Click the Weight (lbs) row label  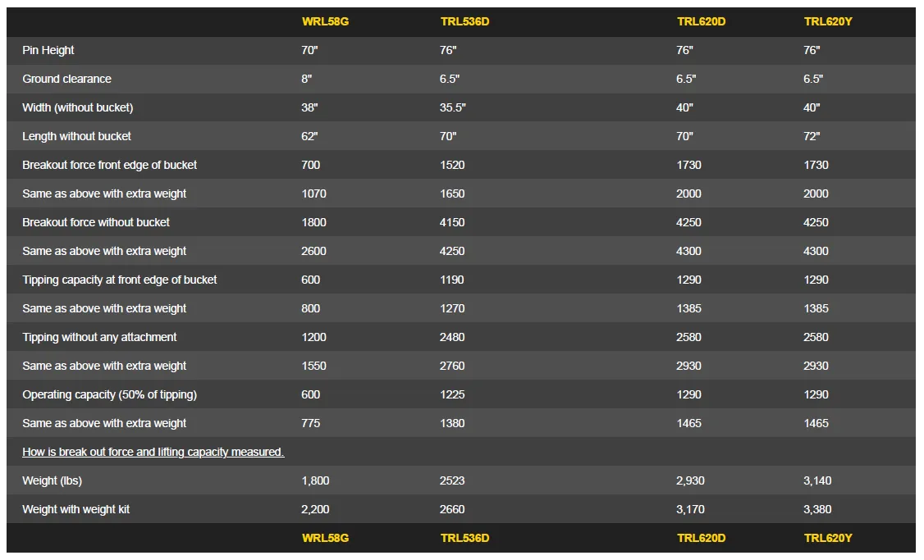tap(52, 481)
